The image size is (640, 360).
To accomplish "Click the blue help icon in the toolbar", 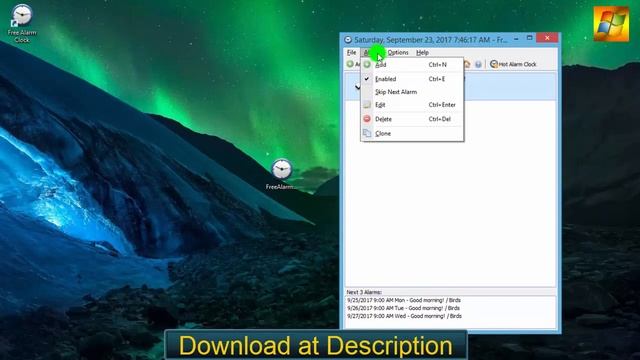I will click(x=478, y=64).
